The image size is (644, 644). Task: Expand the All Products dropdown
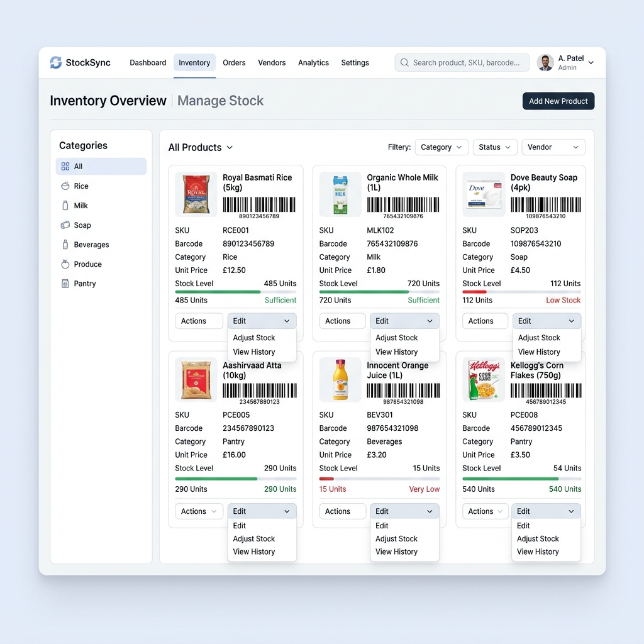(201, 147)
